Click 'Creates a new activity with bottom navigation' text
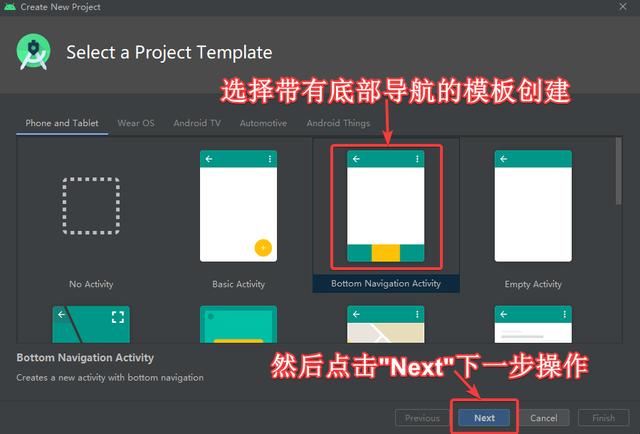 pos(110,378)
